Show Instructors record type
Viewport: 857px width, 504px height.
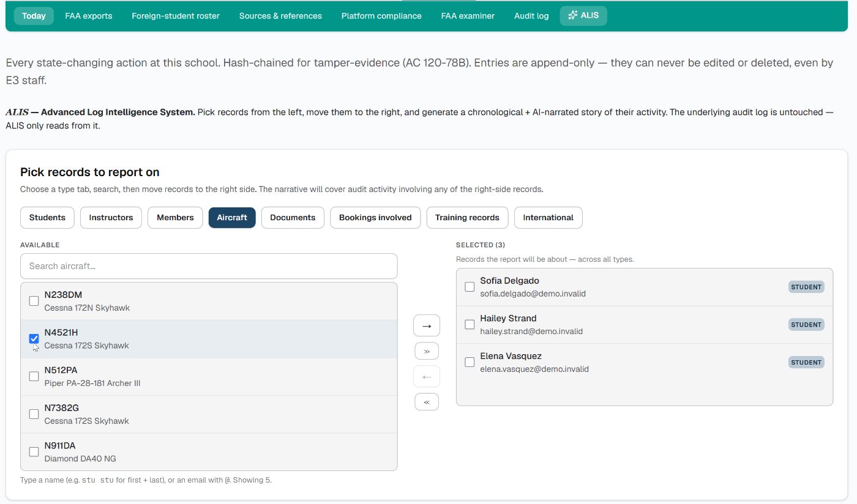[x=111, y=218]
